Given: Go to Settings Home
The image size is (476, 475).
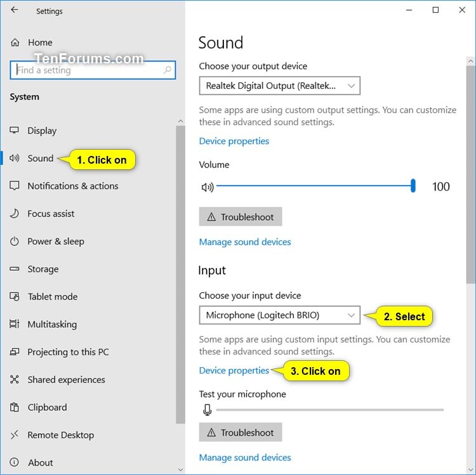Looking at the screenshot, I should point(40,42).
